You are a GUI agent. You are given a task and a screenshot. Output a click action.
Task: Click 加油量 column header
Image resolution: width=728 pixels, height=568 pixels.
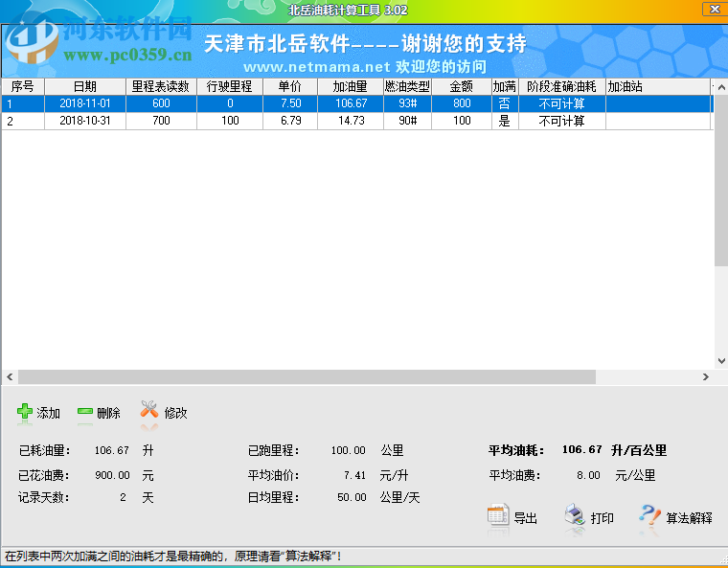351,86
